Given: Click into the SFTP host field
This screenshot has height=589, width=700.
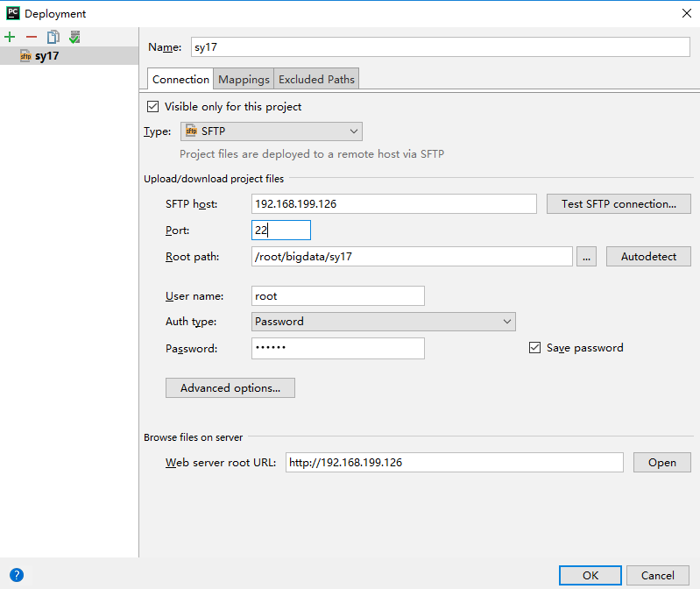Looking at the screenshot, I should [393, 203].
